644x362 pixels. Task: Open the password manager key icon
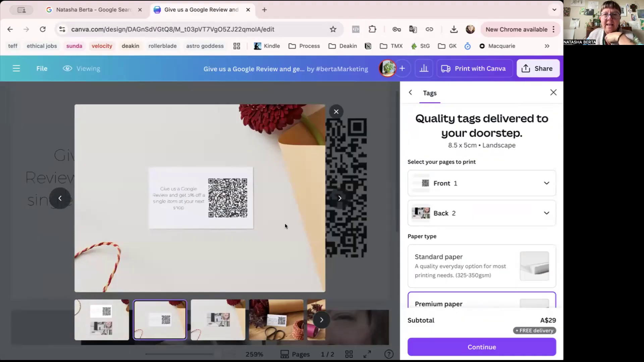(x=396, y=29)
